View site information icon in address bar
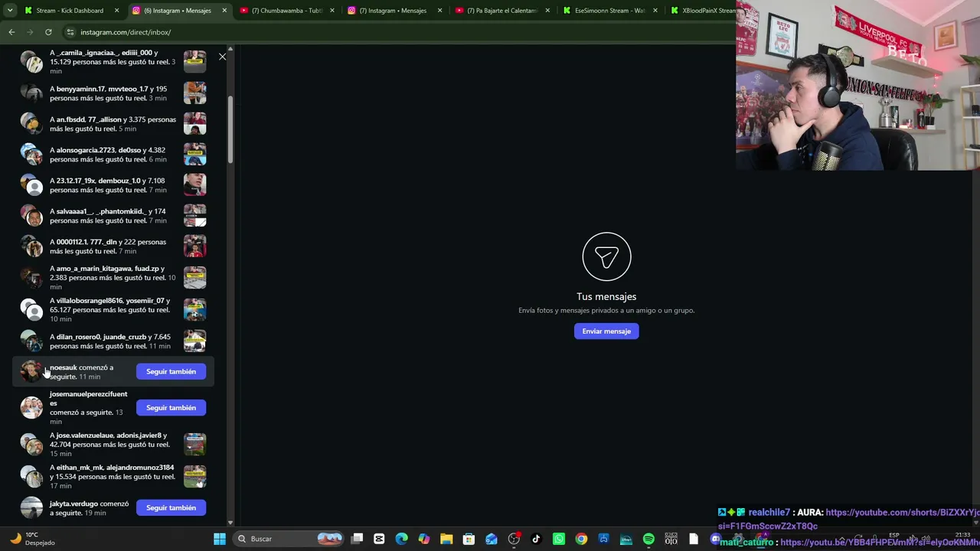Viewport: 980px width, 551px height. [70, 32]
